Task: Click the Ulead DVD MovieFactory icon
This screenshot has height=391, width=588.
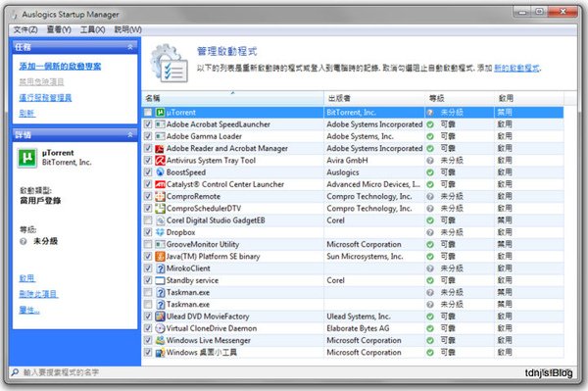Action: click(x=160, y=317)
